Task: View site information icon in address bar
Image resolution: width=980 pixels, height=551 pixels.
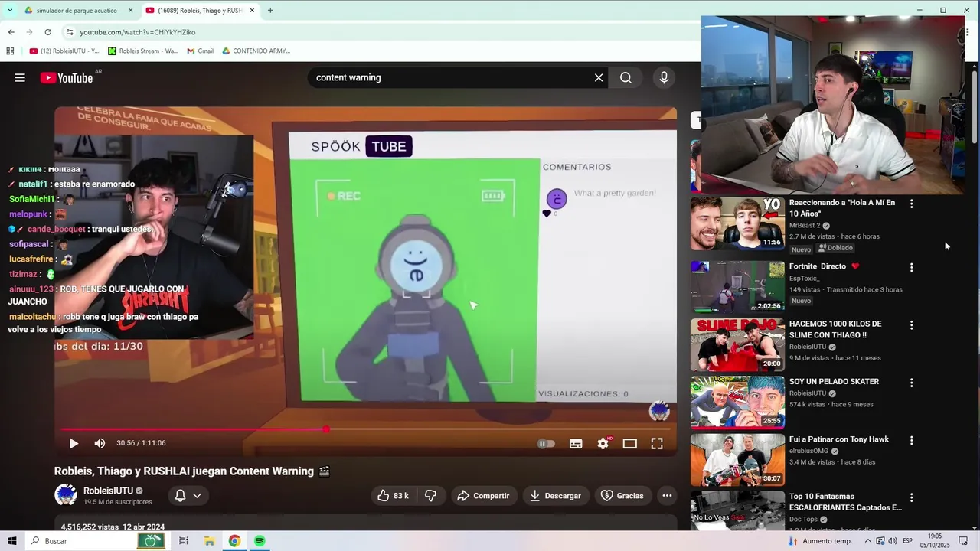Action: (x=70, y=32)
